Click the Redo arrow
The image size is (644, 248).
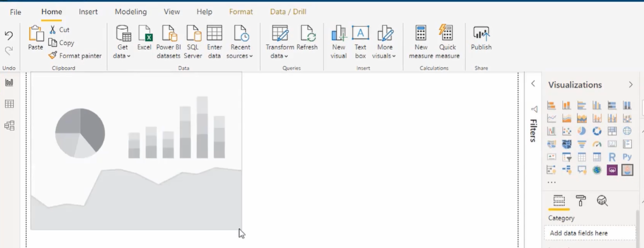pos(9,51)
